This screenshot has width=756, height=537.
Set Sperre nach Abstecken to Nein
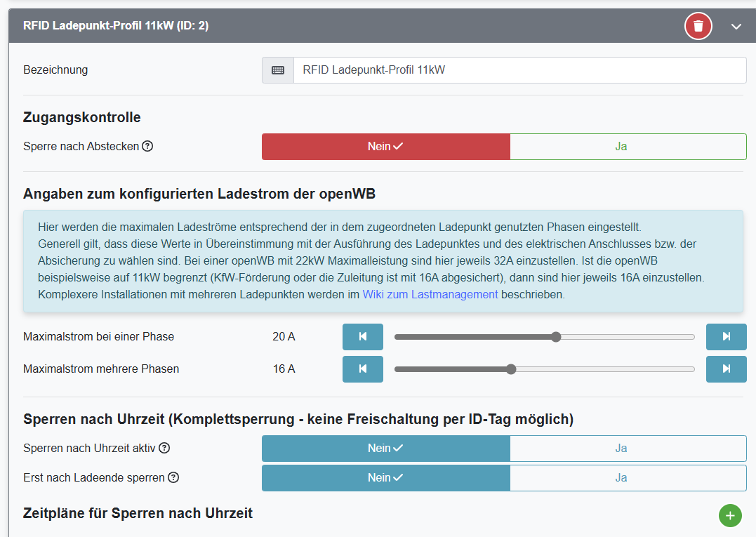[x=385, y=147]
